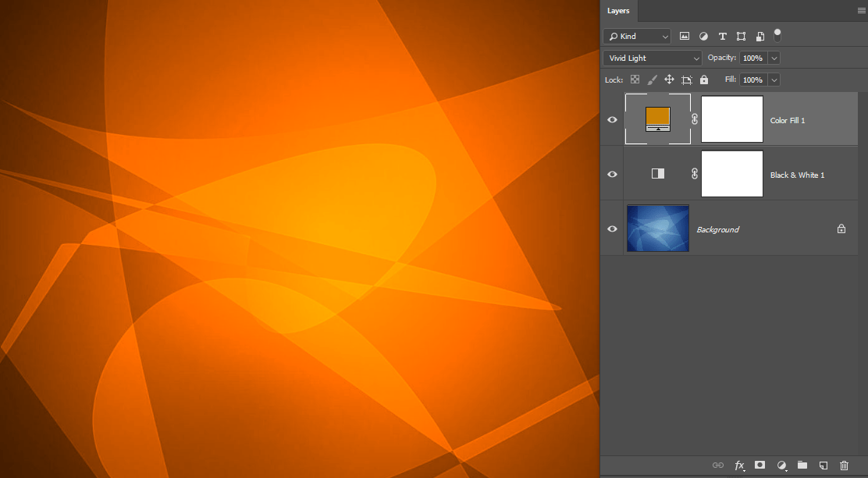Create a new group folder
This screenshot has width=868, height=478.
[x=802, y=466]
